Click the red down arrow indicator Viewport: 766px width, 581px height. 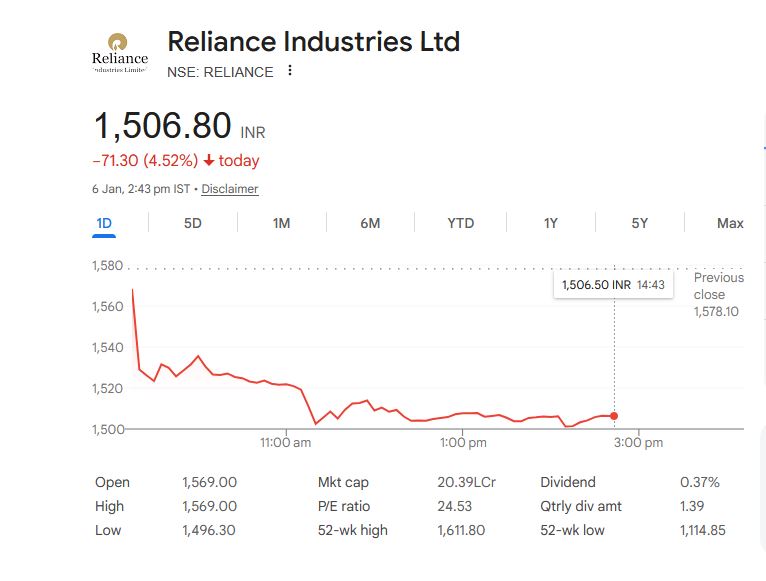pos(209,161)
